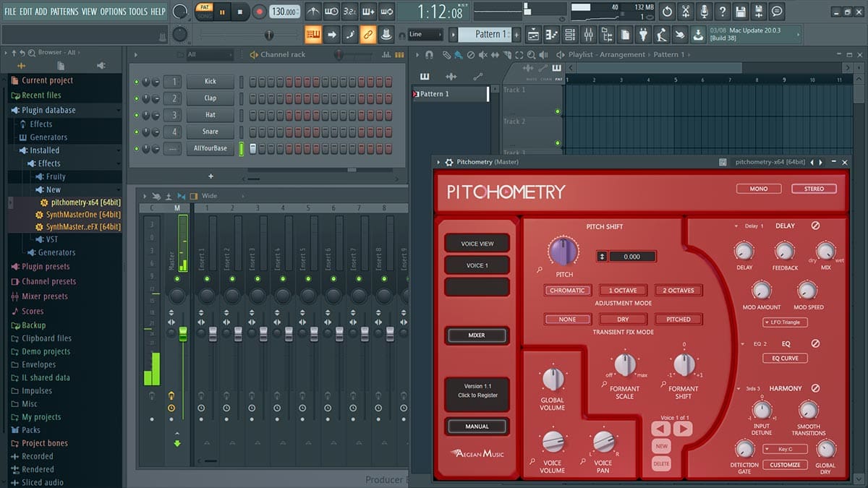Open Pitchometry's gear settings icon
868x488 pixels.
(449, 163)
